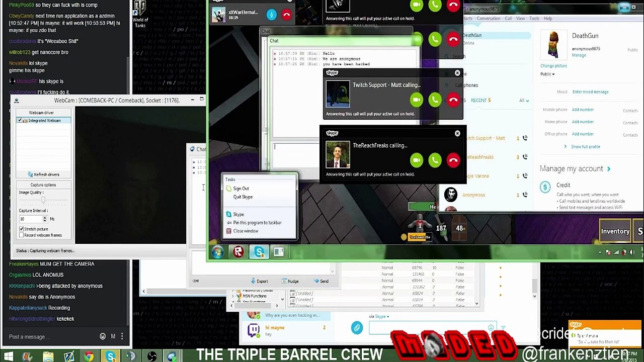Click the Capture Interval spinner arrows
This screenshot has width=644, height=362.
point(45,219)
